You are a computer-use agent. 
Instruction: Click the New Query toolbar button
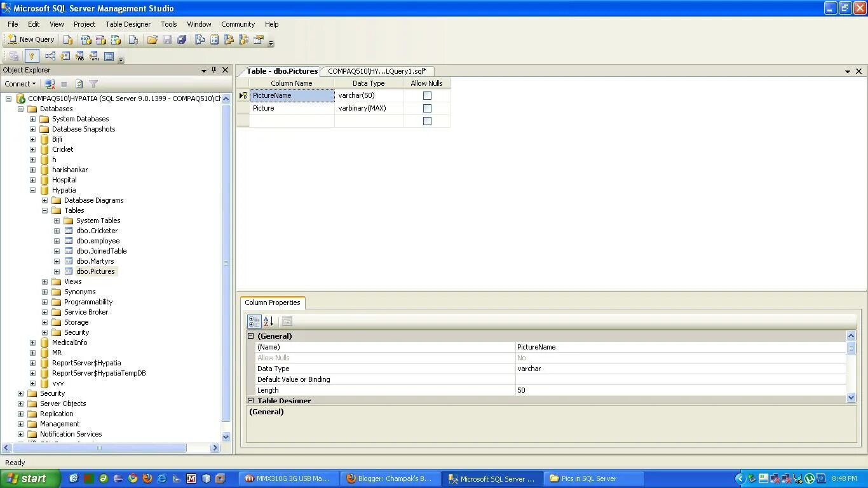pos(31,39)
